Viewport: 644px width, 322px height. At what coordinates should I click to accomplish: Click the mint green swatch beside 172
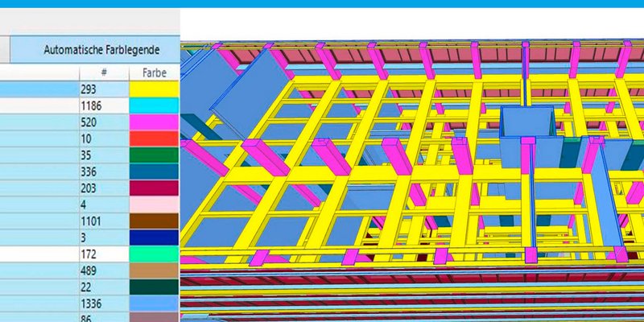tap(154, 254)
